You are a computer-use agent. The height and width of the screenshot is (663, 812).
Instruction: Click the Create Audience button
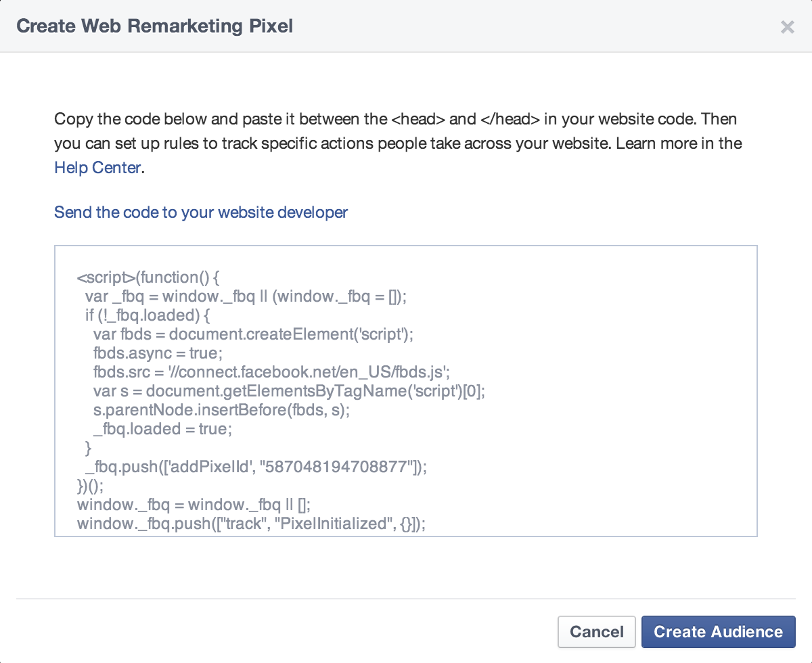click(x=719, y=632)
